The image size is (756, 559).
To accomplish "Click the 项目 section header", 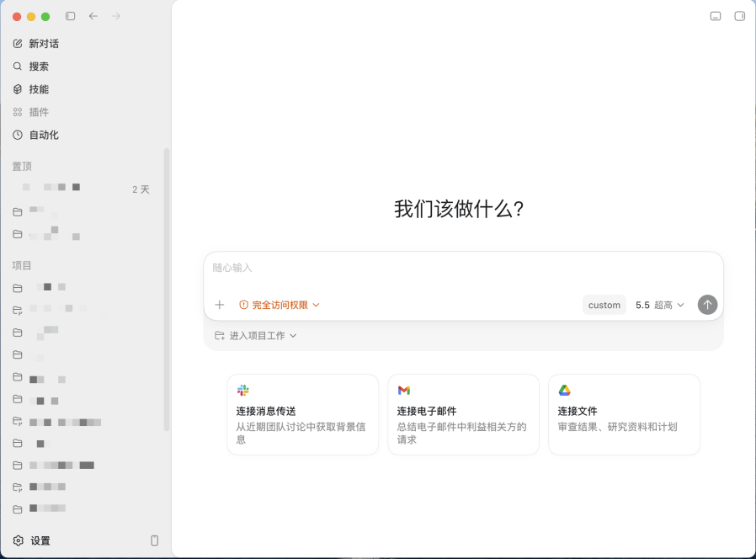I will (x=22, y=266).
